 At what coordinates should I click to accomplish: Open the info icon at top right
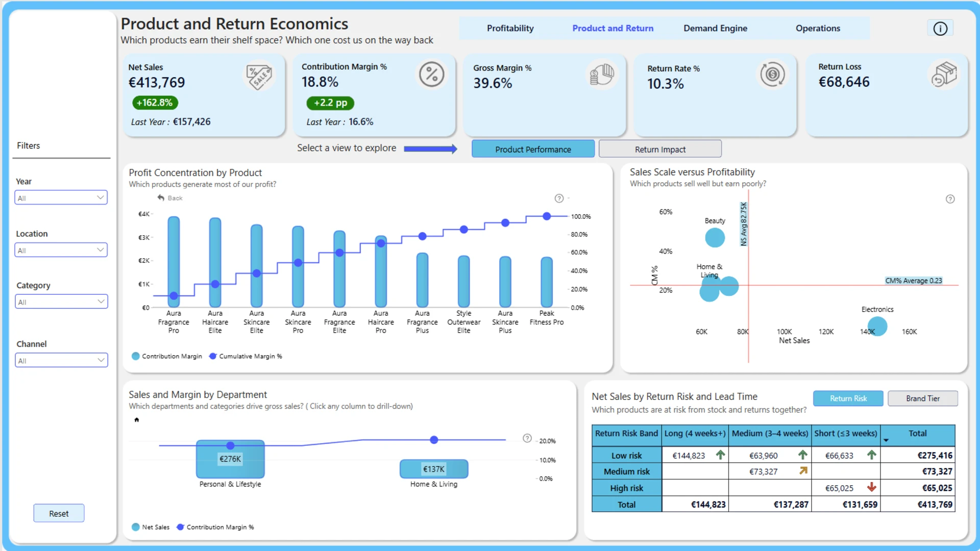pos(940,29)
